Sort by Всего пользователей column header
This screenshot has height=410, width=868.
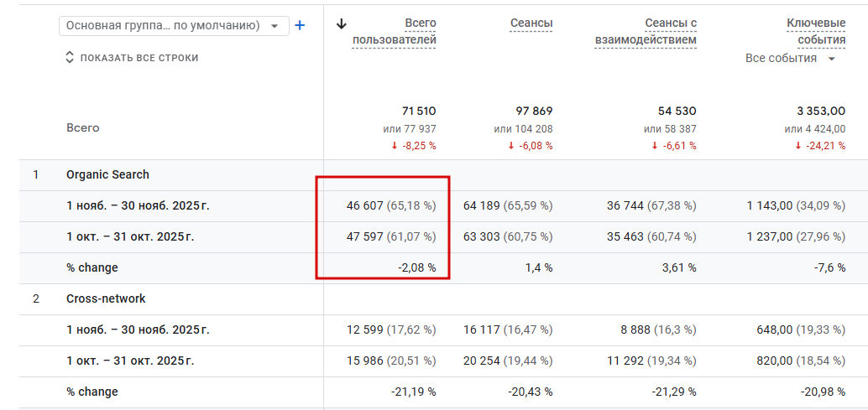[x=395, y=31]
